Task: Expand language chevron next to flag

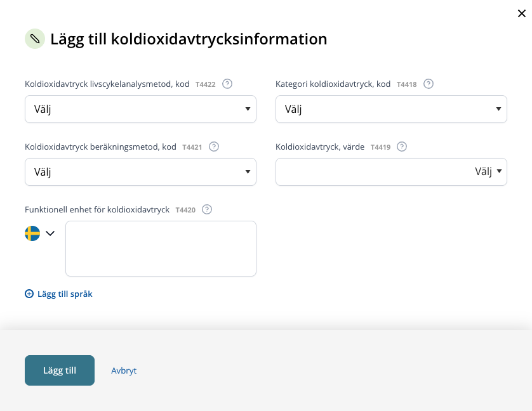Action: (50, 233)
